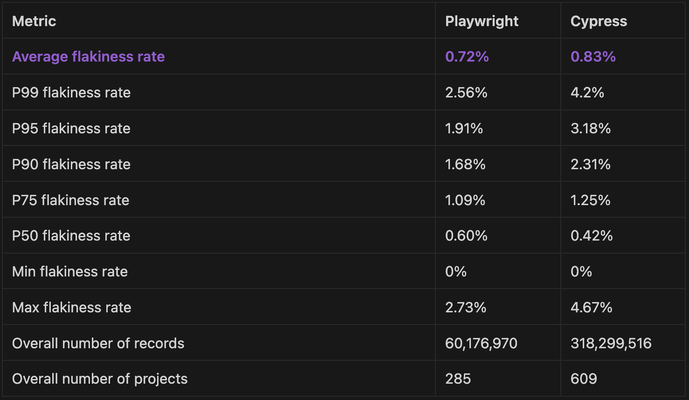This screenshot has height=400, width=689.
Task: Select the 318,299,516 Cypress records cell
Action: (x=611, y=343)
